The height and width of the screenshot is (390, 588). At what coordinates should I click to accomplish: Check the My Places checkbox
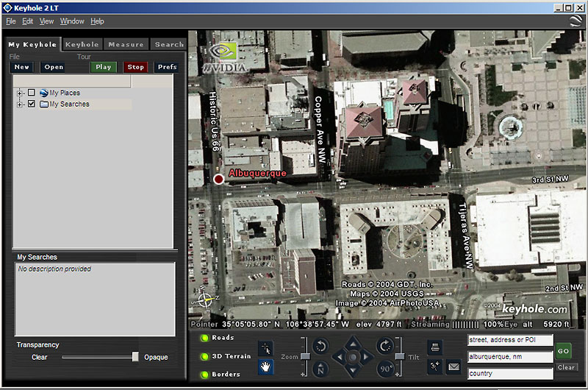[x=31, y=93]
